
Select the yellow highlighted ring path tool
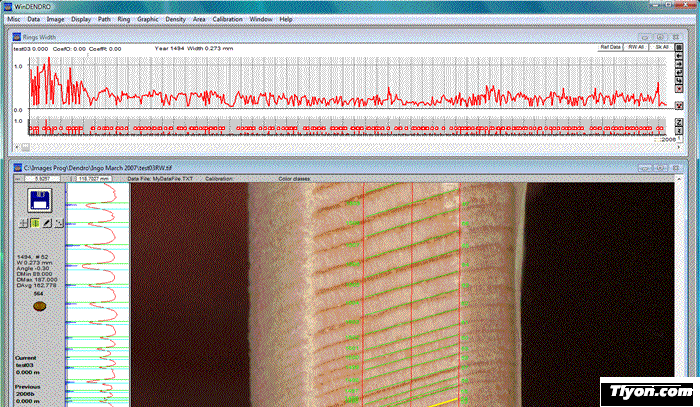click(x=35, y=223)
